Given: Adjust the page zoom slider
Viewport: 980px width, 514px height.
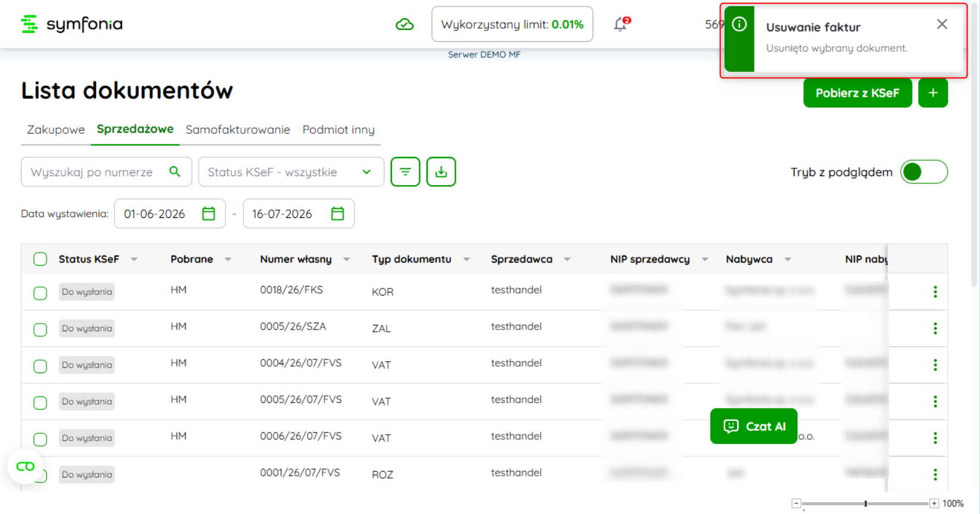Looking at the screenshot, I should coord(865,503).
